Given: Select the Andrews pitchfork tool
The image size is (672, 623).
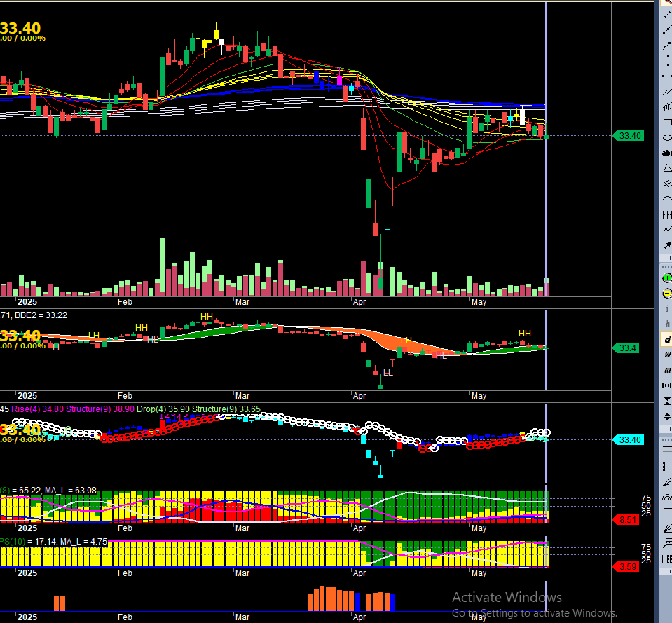Looking at the screenshot, I should pos(667,184).
